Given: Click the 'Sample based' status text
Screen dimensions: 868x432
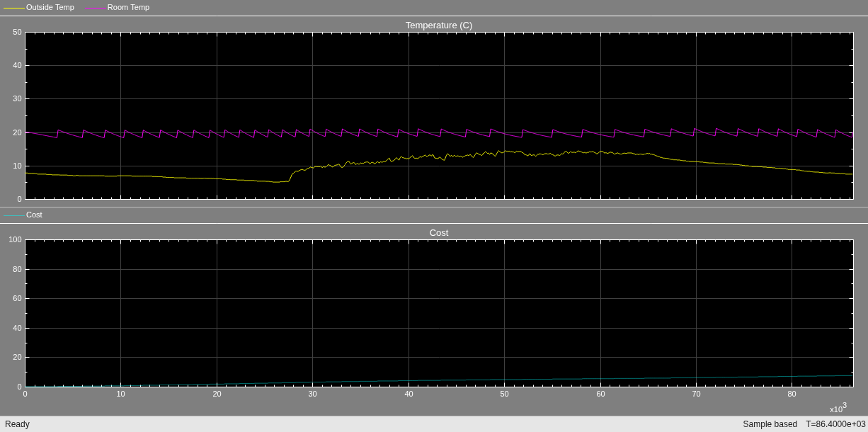Looking at the screenshot, I should tap(770, 424).
